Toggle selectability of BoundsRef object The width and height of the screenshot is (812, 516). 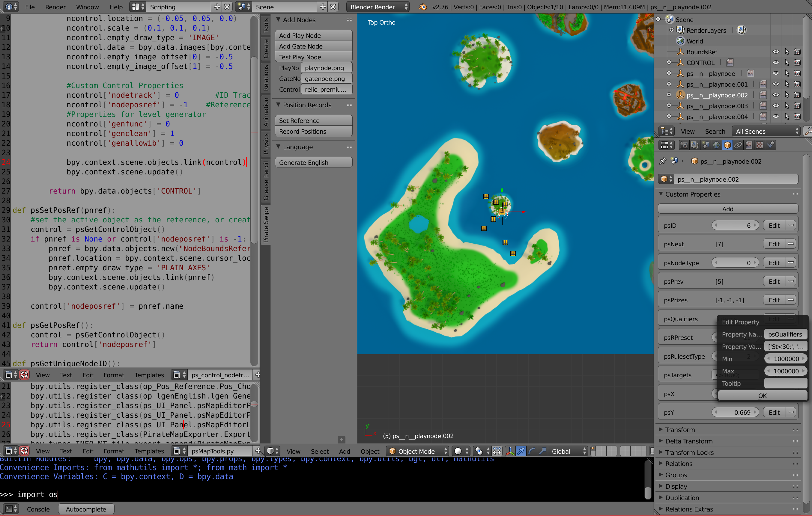point(787,52)
